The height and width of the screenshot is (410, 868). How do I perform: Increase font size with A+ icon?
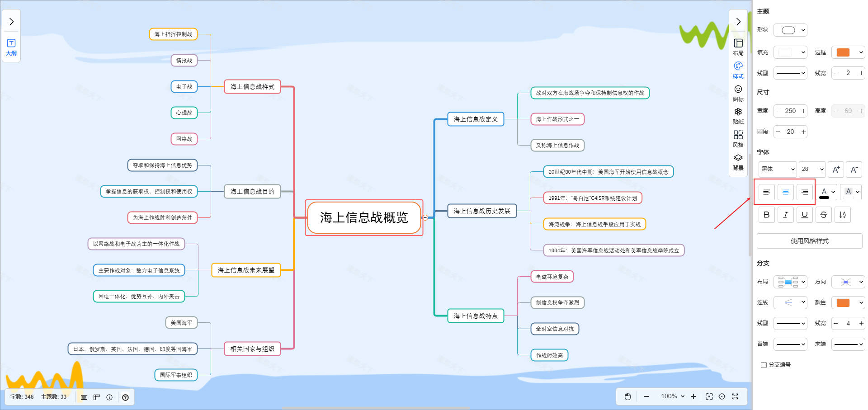pos(835,169)
